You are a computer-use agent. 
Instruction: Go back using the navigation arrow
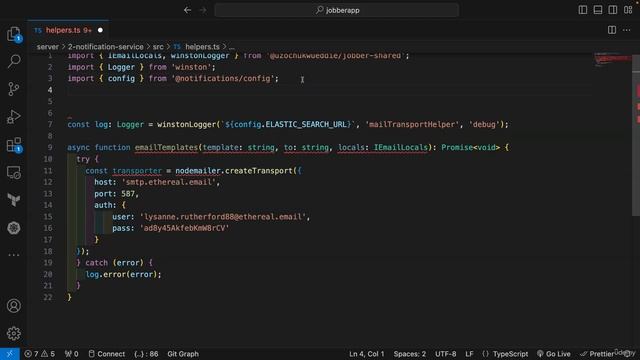(x=187, y=10)
